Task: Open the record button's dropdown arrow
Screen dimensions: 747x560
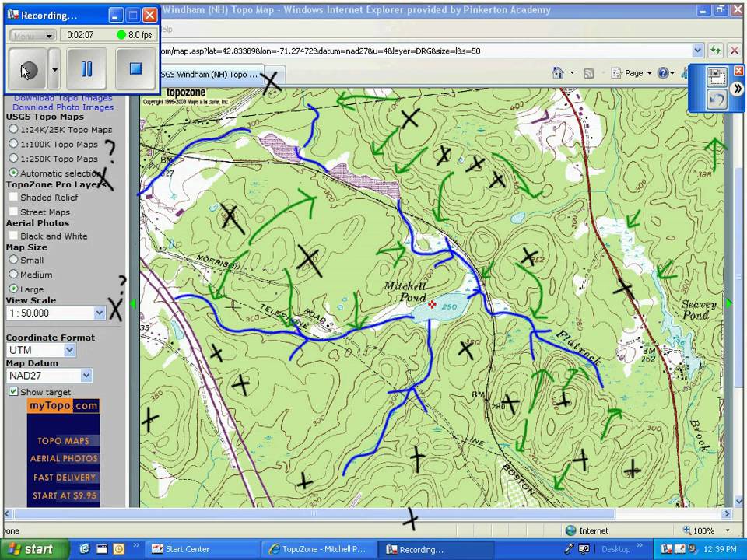Action: (x=54, y=69)
